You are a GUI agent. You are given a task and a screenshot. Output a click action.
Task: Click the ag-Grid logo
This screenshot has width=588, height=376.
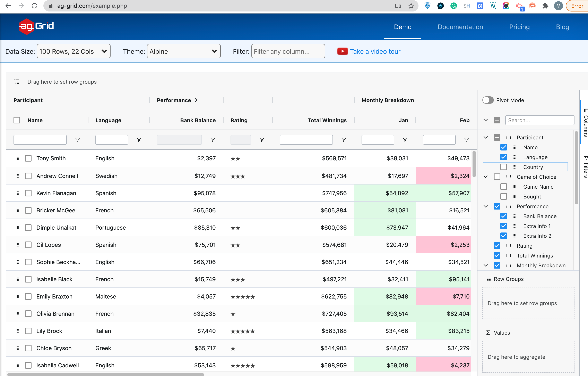coord(36,26)
